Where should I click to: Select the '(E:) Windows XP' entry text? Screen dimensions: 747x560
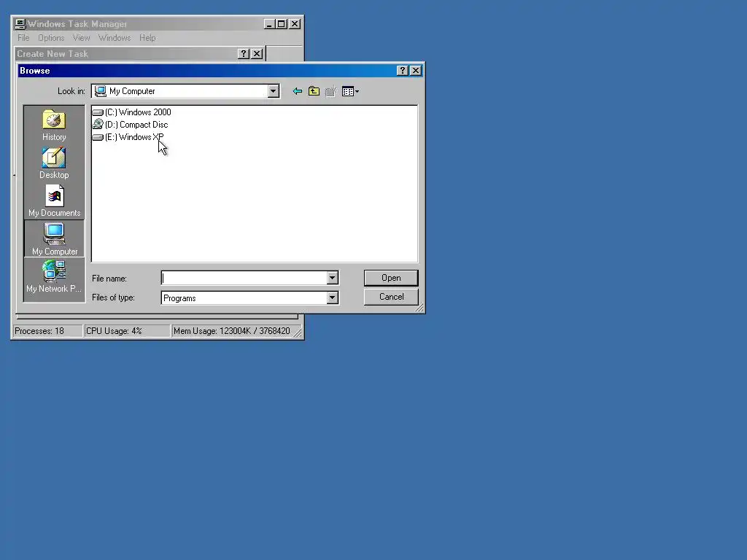[x=134, y=137]
